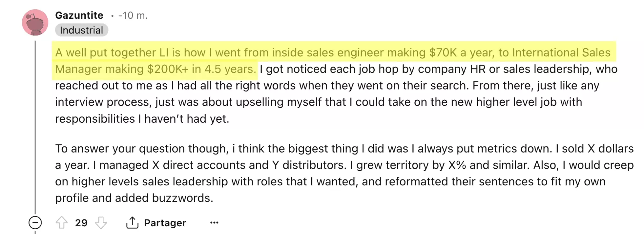Click the share arrow icon
The image size is (644, 234).
click(132, 222)
